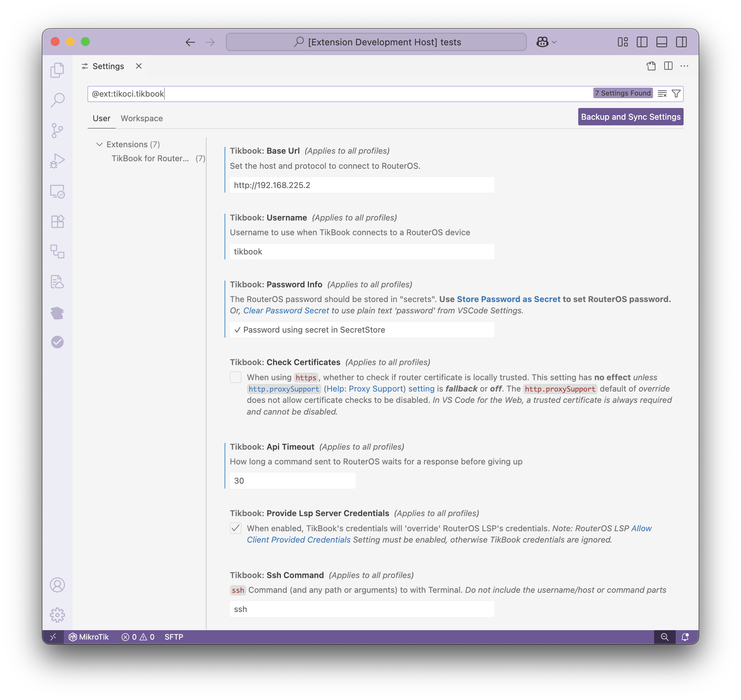
Task: Uncheck Provide Lsp Server Credentials
Action: (x=236, y=528)
